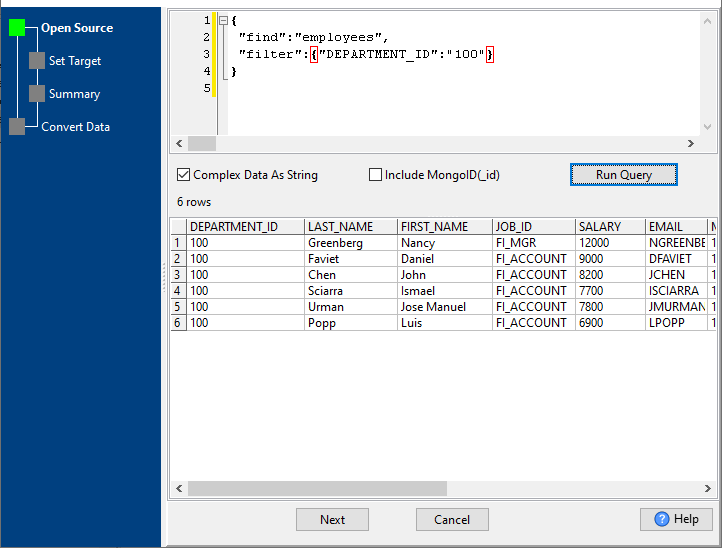Viewport: 722px width, 548px height.
Task: Click the LPOPP email cell
Action: pyautogui.click(x=676, y=323)
